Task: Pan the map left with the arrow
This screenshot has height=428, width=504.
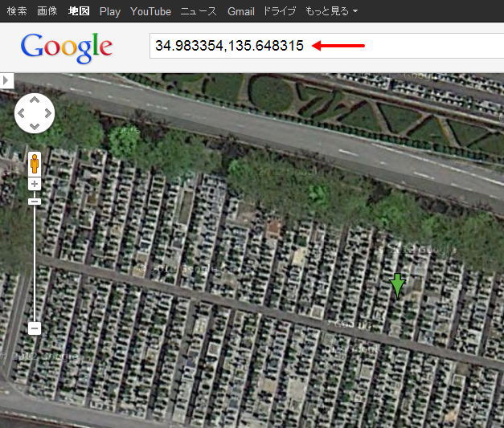Action: tap(21, 113)
